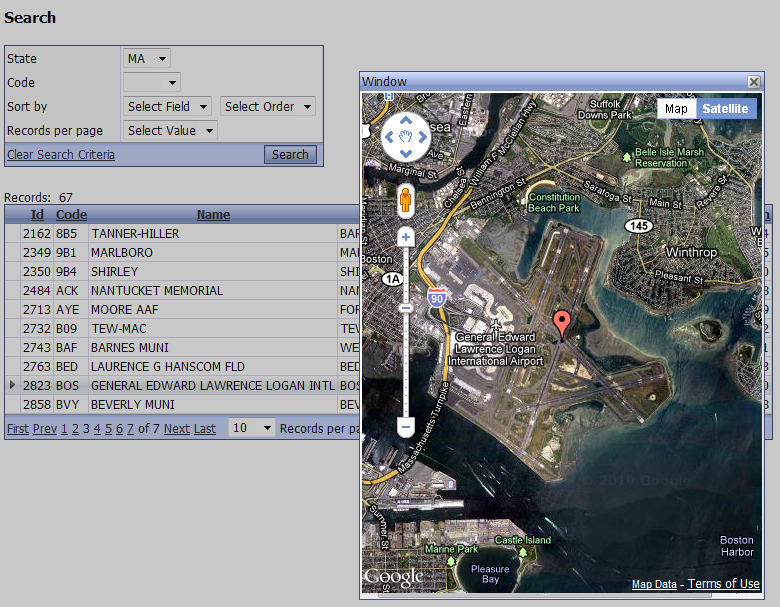The width and height of the screenshot is (780, 607).
Task: Go to the Last page
Action: (205, 428)
